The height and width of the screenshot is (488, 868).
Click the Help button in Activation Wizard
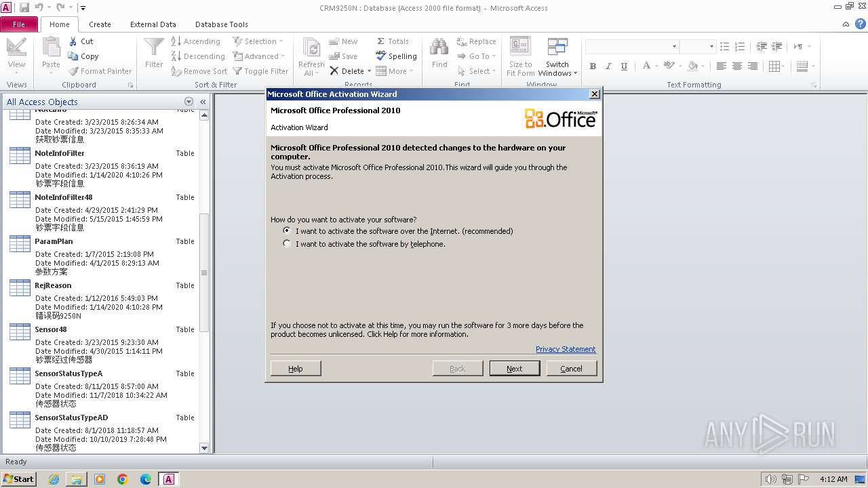coord(296,369)
